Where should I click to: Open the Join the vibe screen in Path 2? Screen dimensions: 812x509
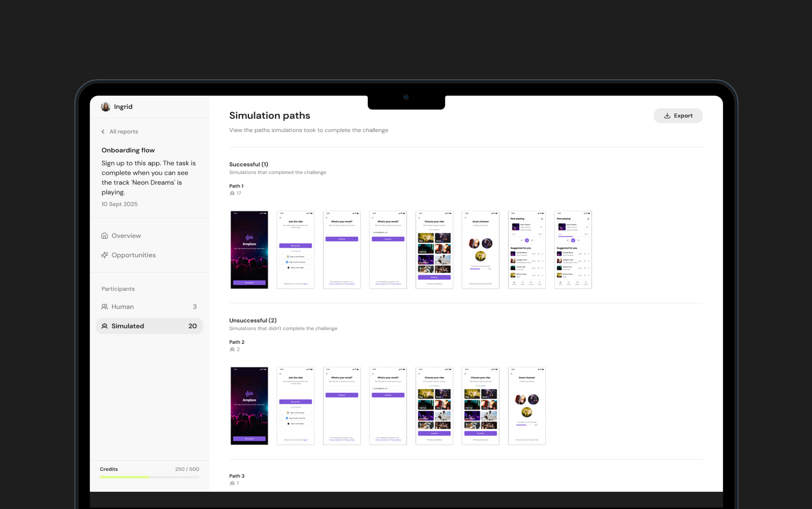(295, 406)
